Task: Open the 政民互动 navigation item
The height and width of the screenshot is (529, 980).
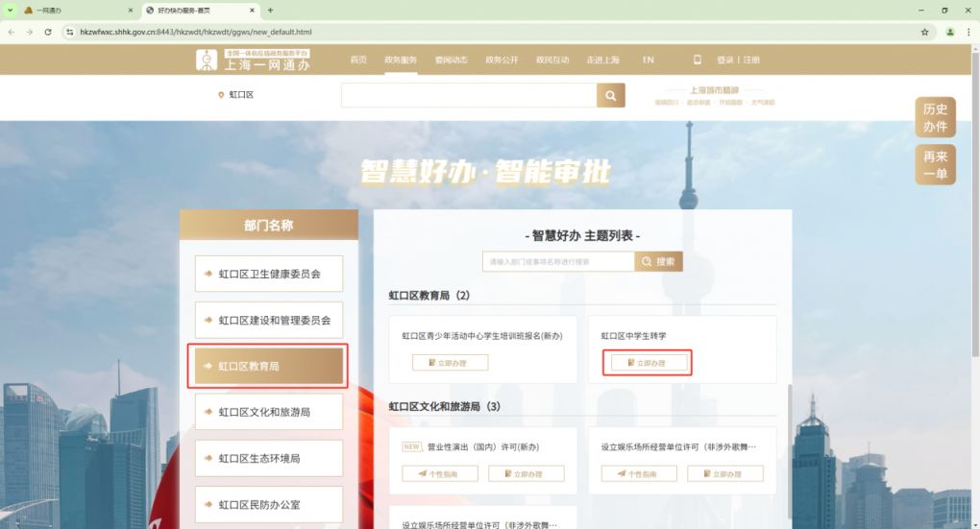Action: (x=552, y=60)
